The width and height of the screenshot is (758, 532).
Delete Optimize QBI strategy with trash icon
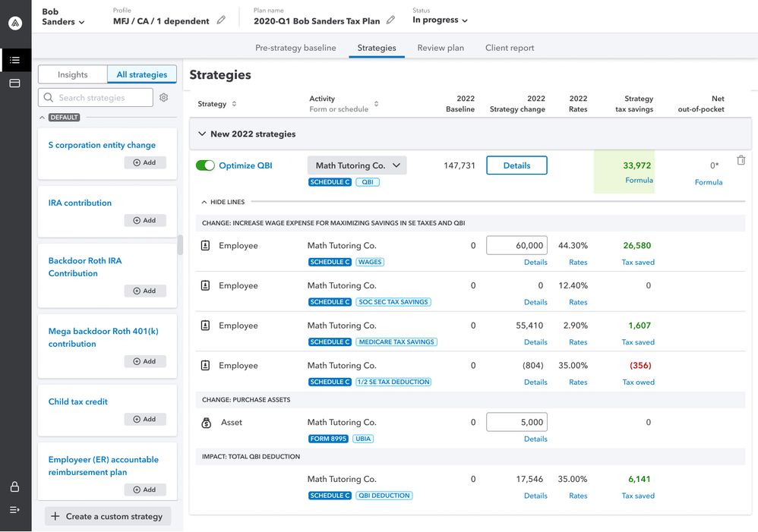[x=741, y=160]
